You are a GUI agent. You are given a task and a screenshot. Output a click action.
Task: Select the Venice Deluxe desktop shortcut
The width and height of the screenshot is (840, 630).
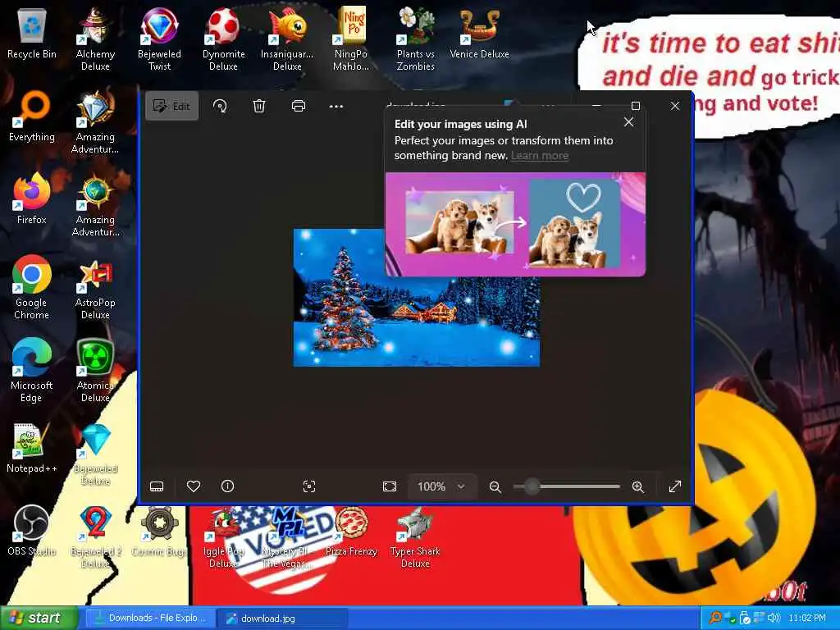[479, 33]
